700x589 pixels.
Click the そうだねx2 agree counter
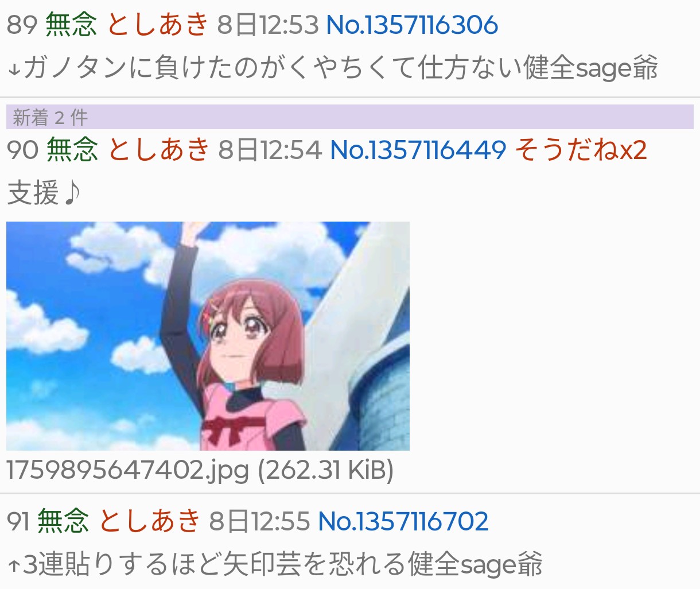(581, 150)
